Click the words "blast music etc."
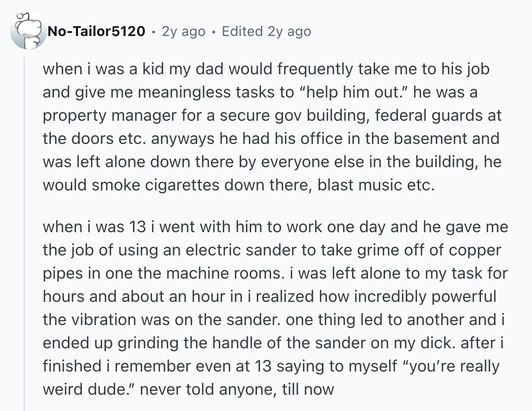This screenshot has height=411, width=532. click(x=376, y=185)
